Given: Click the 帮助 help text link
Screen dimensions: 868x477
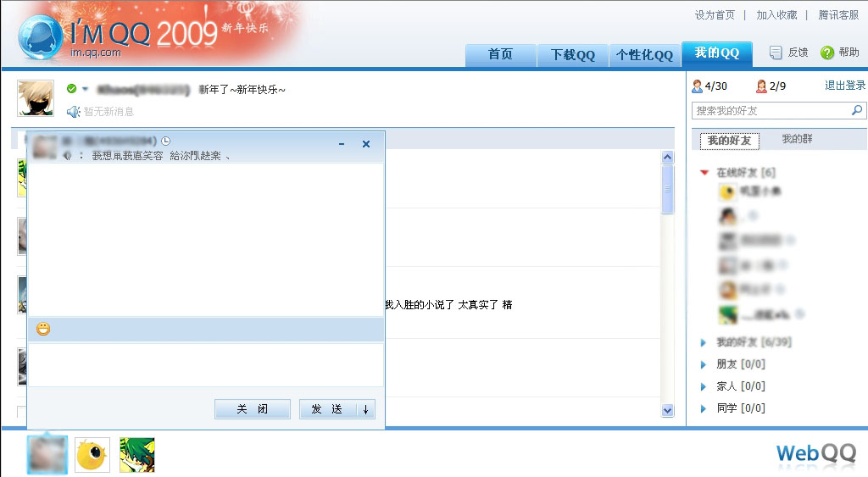Looking at the screenshot, I should pos(849,53).
